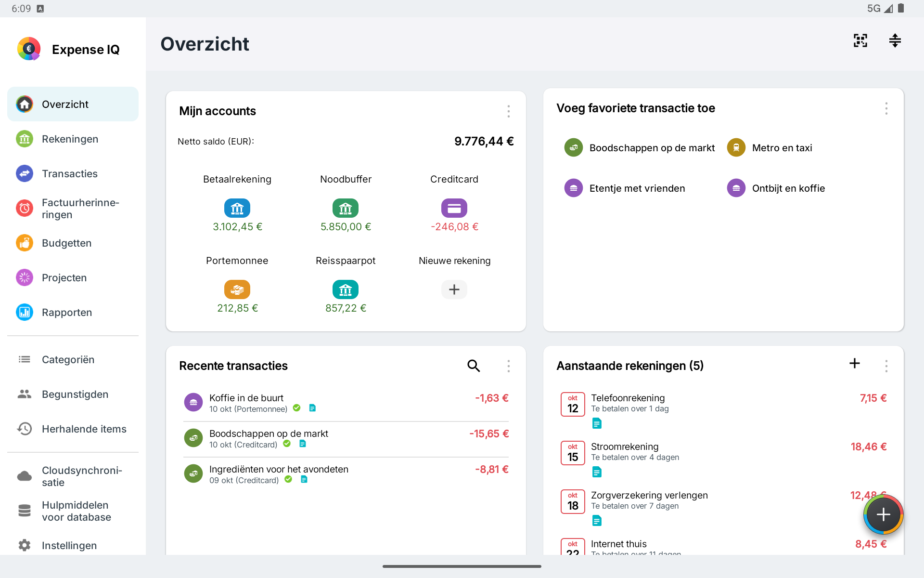Screen dimensions: 924x578
Task: Tap the Expense IQ logo
Action: [x=29, y=49]
